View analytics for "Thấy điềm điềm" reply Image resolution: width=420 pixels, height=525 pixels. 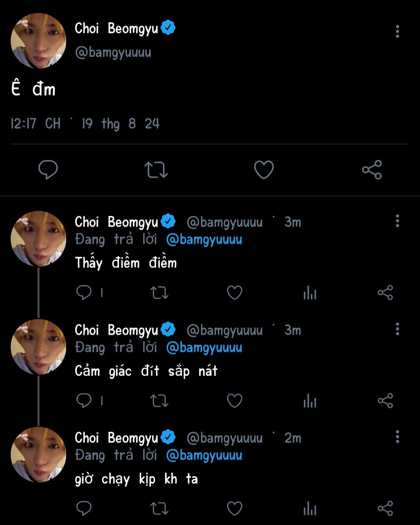pos(310,292)
